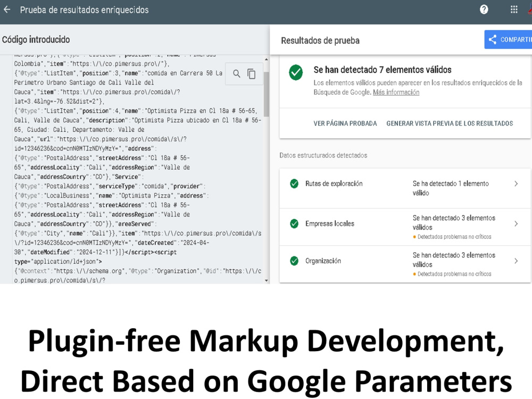Click the COMPARTIR share button

(x=508, y=39)
